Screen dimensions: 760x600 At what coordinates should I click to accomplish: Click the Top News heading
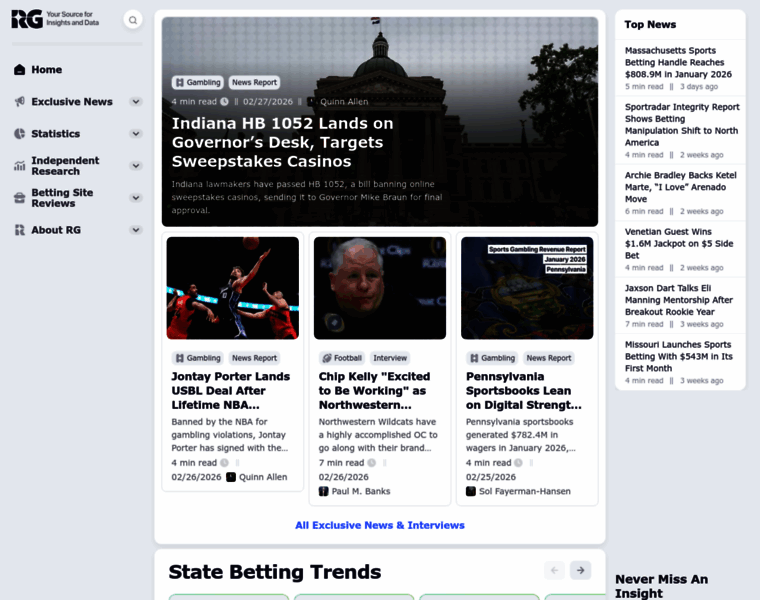pos(650,24)
